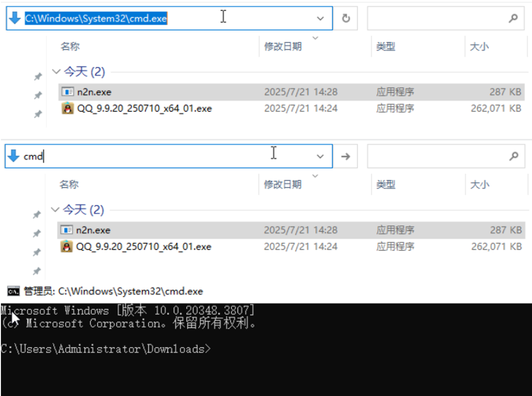The width and height of the screenshot is (532, 396).
Task: Sort by 类型 column in upper window
Action: pos(386,46)
